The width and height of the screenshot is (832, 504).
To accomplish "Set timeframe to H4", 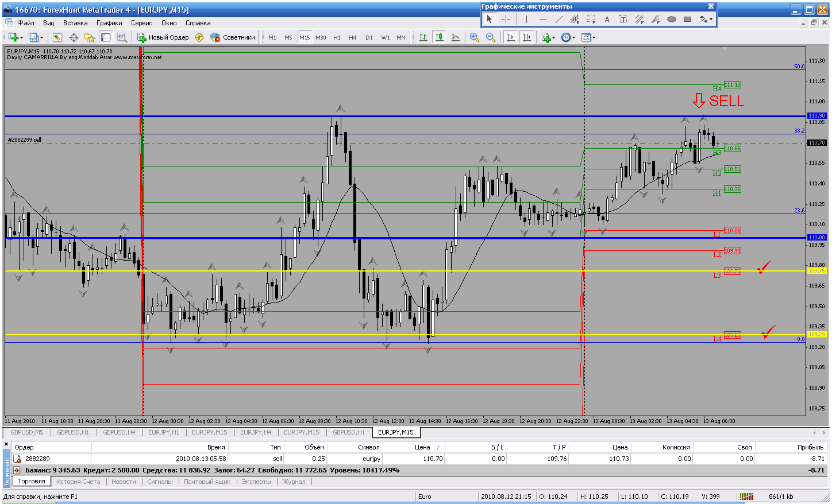I will pyautogui.click(x=353, y=37).
